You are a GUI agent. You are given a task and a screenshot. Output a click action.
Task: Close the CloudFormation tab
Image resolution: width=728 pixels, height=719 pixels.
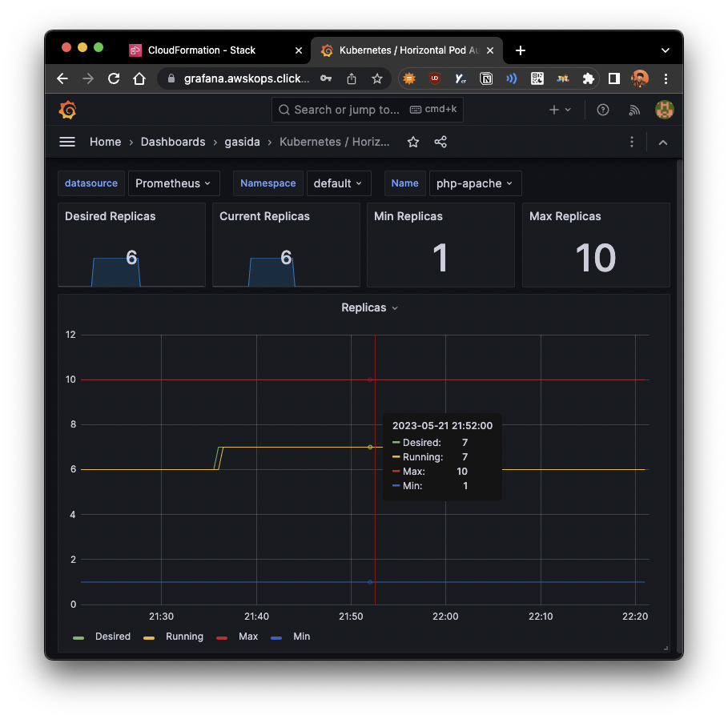[299, 50]
